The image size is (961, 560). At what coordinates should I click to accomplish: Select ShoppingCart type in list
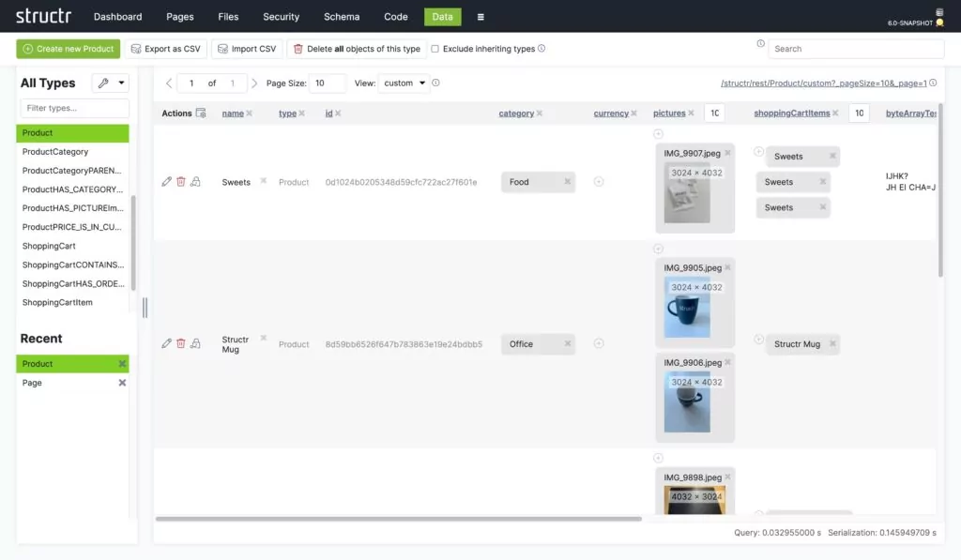(72, 246)
